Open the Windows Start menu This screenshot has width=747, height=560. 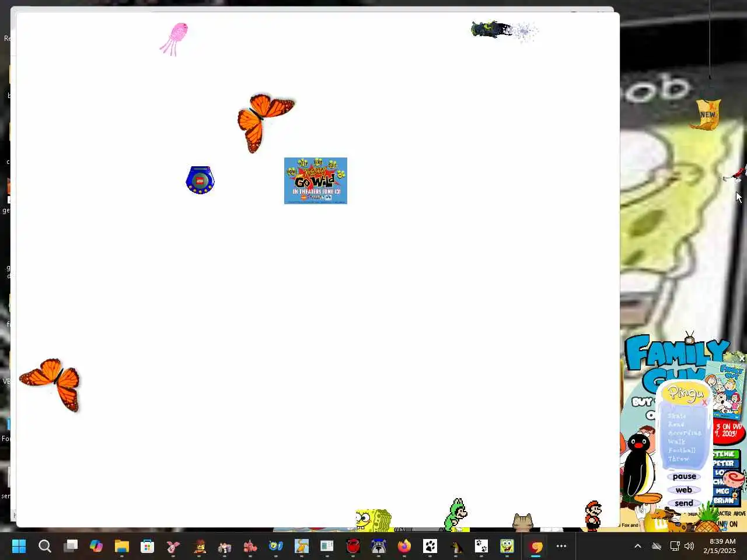coord(19,546)
